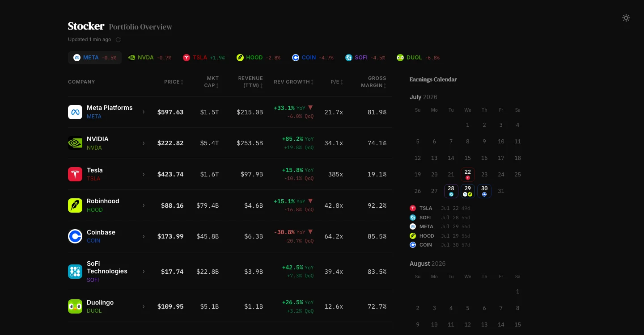644x335 pixels.
Task: Select the TSLA ticker chip
Action: [204, 58]
